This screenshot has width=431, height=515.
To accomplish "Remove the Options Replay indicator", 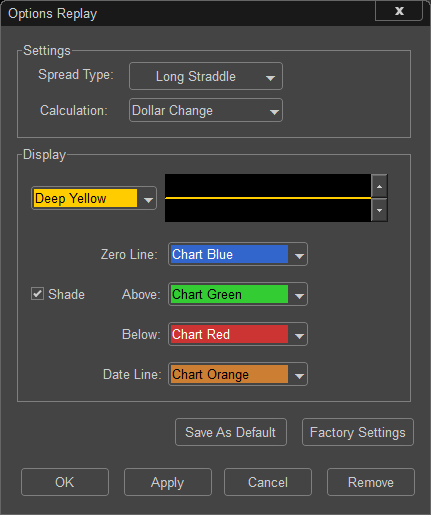I will (x=371, y=482).
